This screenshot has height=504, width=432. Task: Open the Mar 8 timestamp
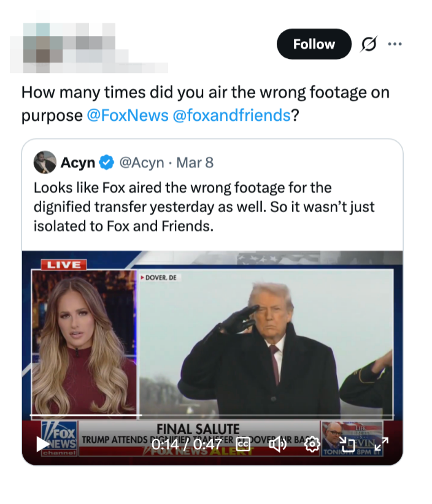195,162
